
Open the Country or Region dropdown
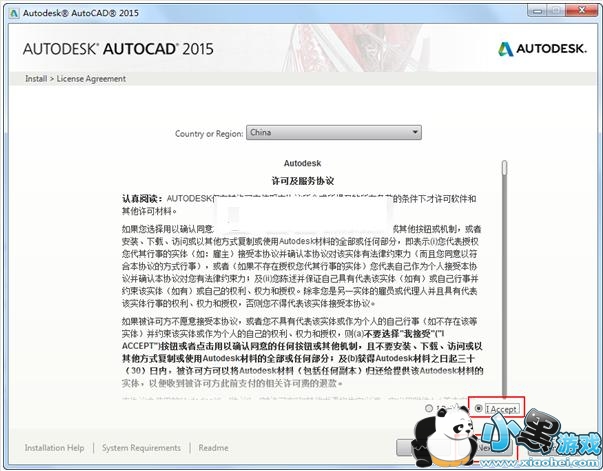tap(333, 133)
